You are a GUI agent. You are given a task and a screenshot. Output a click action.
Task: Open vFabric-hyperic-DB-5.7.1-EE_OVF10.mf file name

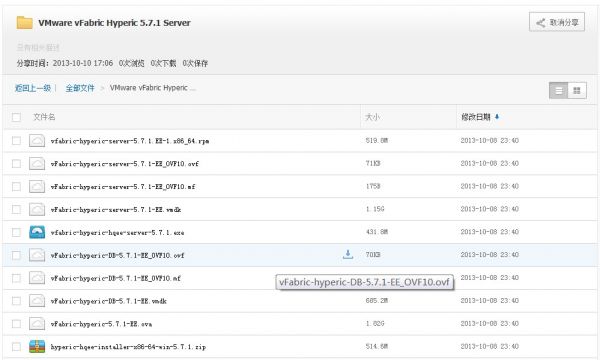pyautogui.click(x=116, y=279)
